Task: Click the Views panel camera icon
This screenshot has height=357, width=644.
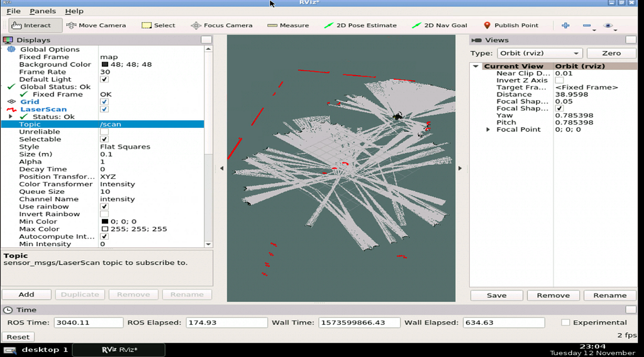Action: 477,40
